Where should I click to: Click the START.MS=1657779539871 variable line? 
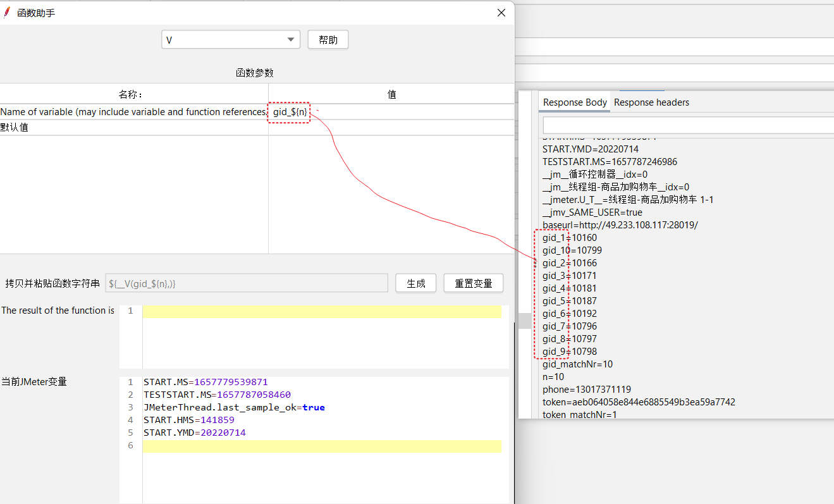[x=205, y=382]
